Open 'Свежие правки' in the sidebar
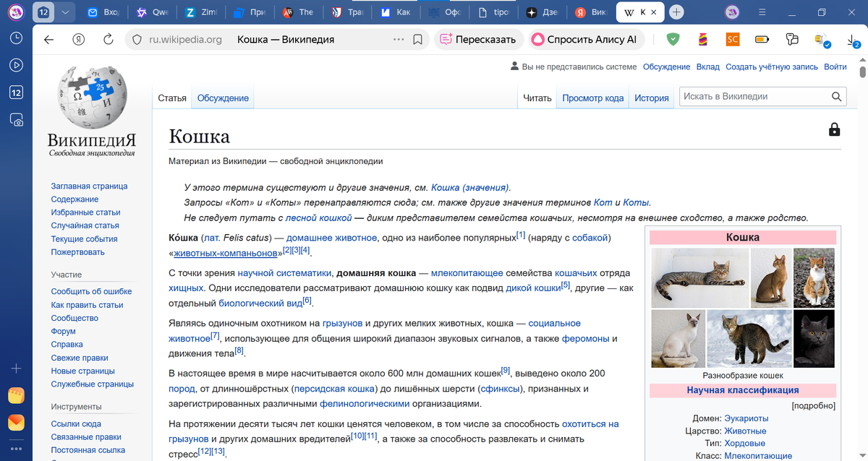 [x=80, y=358]
